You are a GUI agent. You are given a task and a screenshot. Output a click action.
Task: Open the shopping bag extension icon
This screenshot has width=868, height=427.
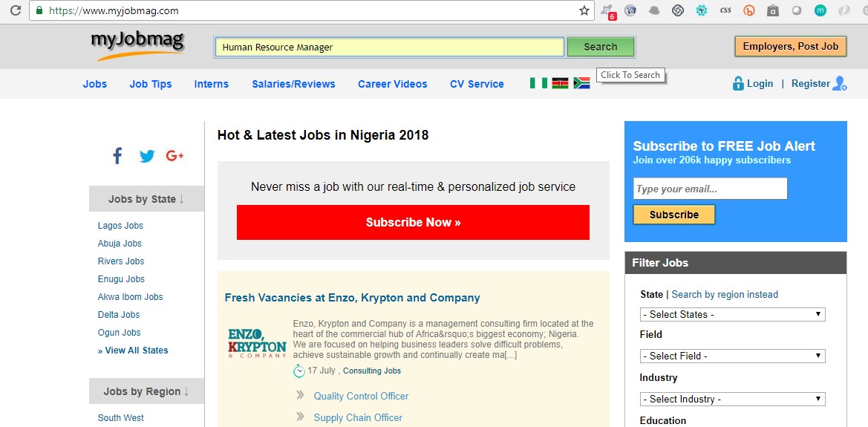[773, 10]
